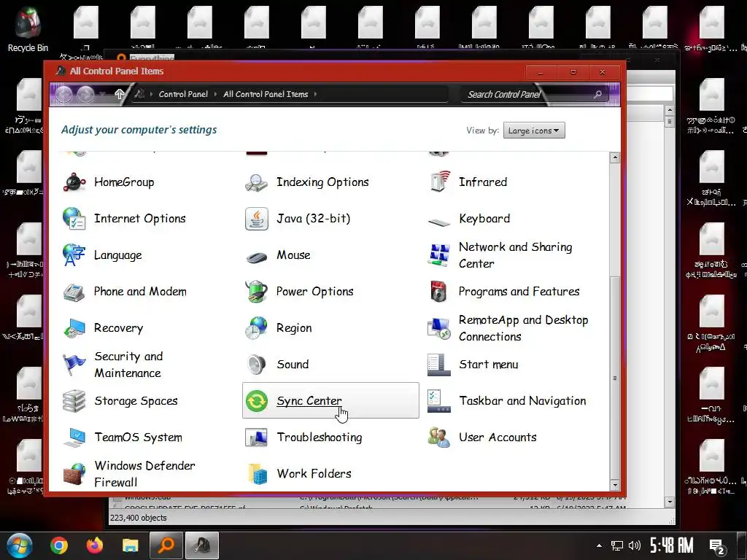Click the Troubleshooting link text
The image size is (747, 560).
320,437
